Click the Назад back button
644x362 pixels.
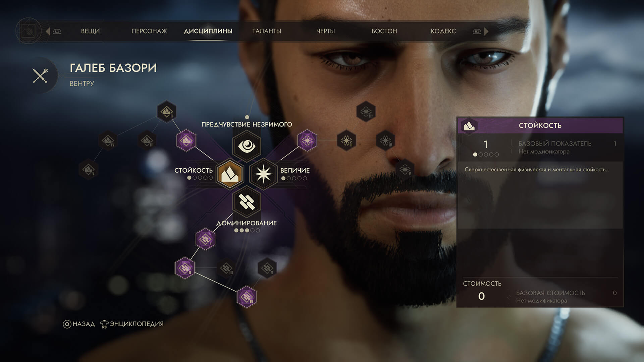point(79,324)
